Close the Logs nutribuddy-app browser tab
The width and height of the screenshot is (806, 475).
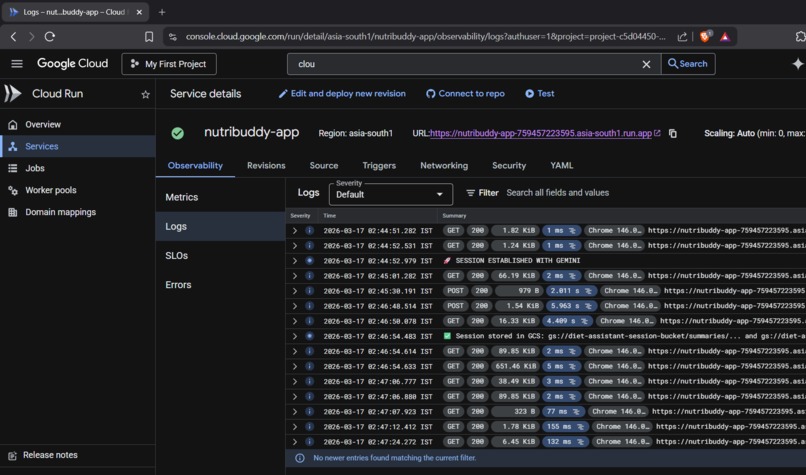coord(139,12)
